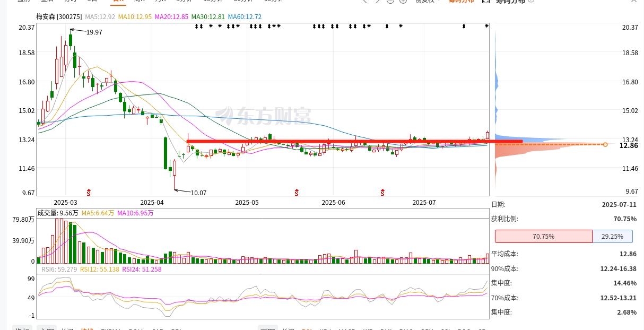Click the 平均成本 value 12.86

tap(628, 254)
